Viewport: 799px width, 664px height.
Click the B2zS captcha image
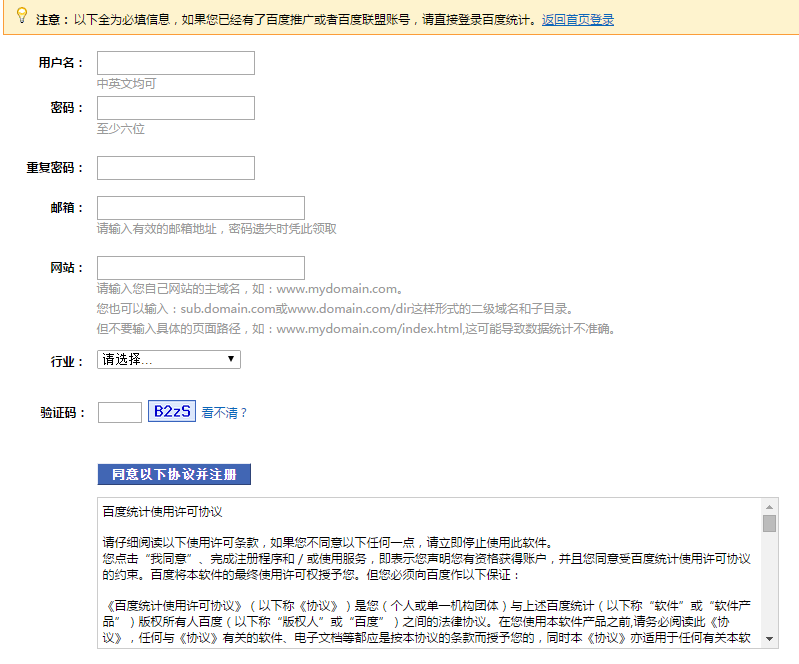click(x=171, y=411)
